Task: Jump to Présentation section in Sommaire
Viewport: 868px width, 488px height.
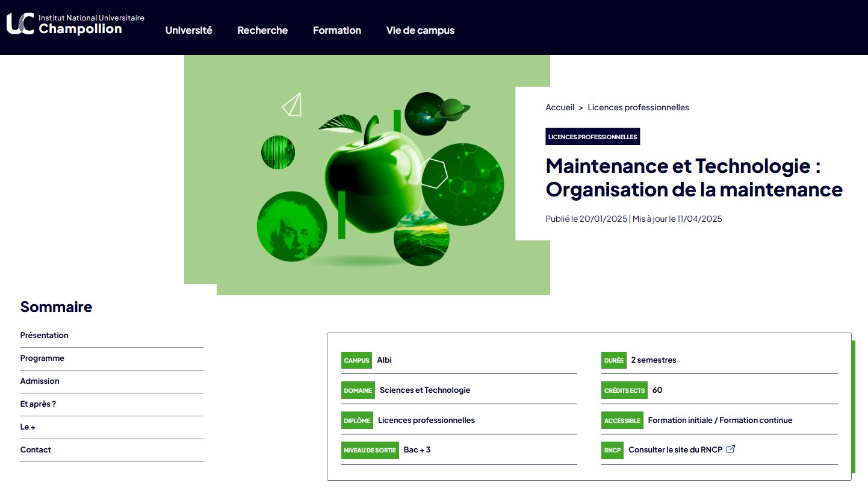Action: point(45,336)
